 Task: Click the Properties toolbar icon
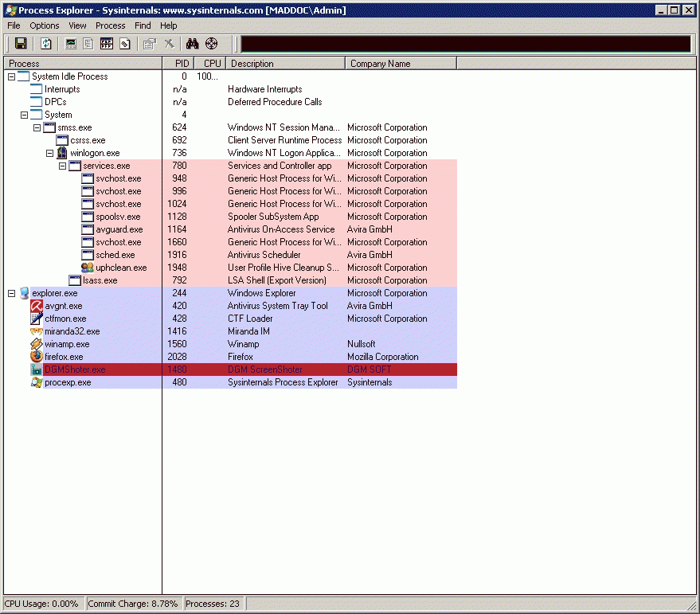(150, 43)
